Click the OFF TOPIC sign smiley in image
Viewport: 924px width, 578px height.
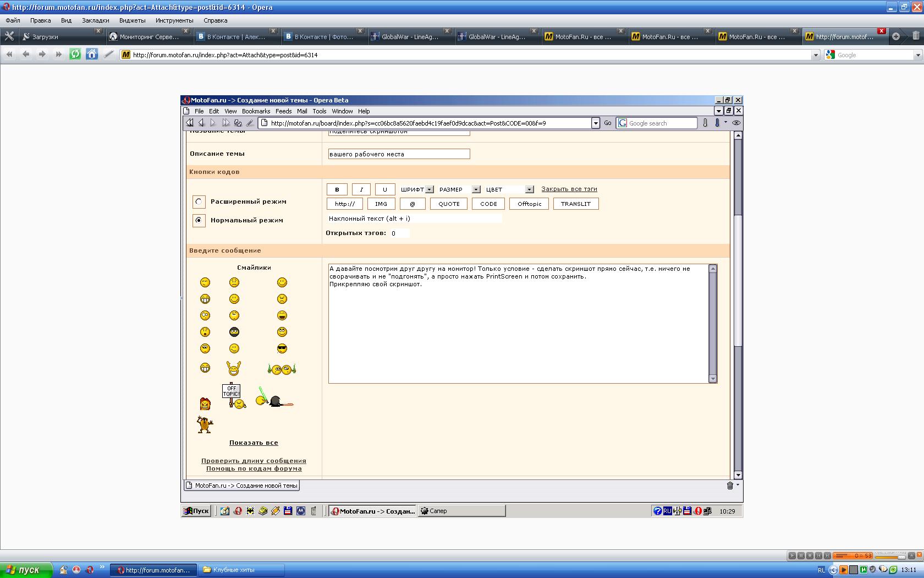(234, 396)
